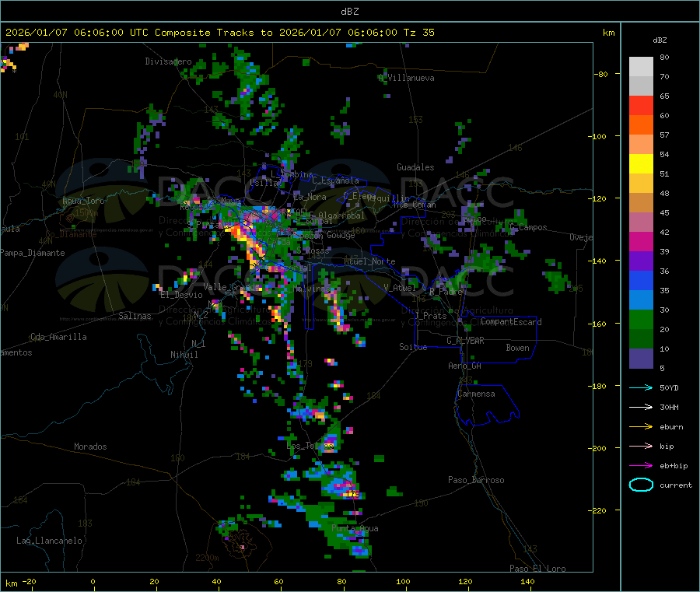The width and height of the screenshot is (700, 592).
Task: Select the magenta 39 dBZ color swatch
Action: point(641,241)
